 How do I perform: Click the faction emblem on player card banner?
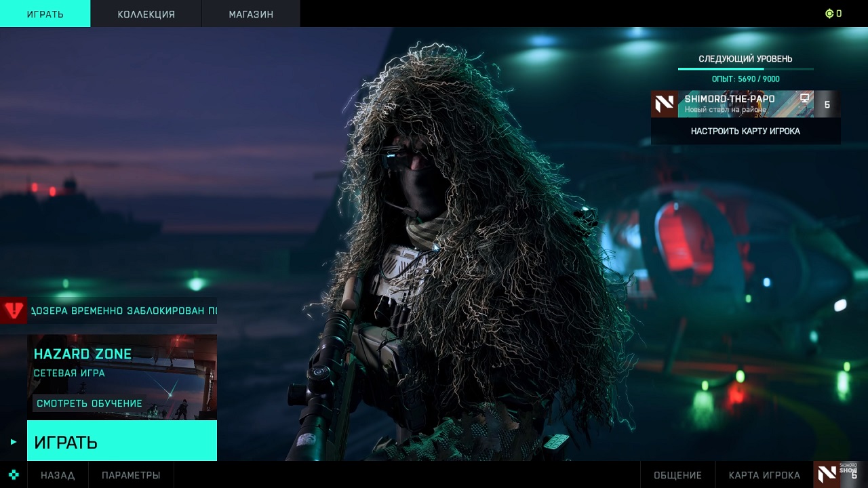664,104
